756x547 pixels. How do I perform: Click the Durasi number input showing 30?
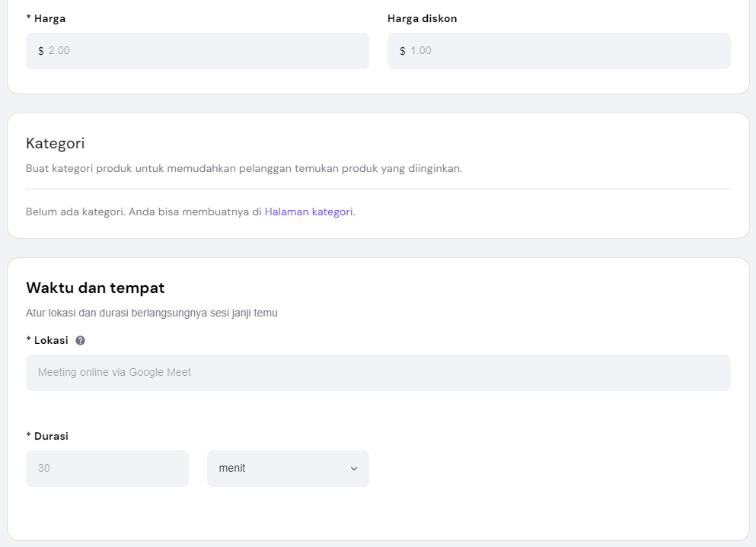click(107, 468)
